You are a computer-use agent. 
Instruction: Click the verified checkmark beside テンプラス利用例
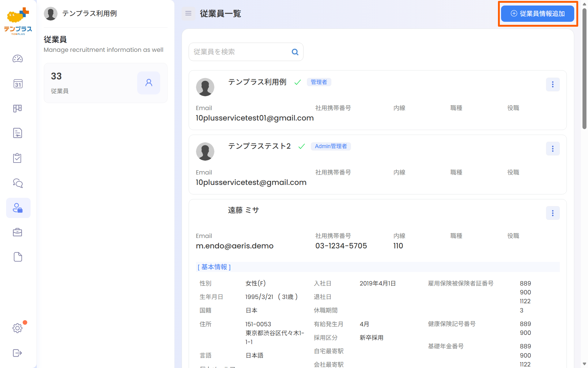click(x=298, y=82)
